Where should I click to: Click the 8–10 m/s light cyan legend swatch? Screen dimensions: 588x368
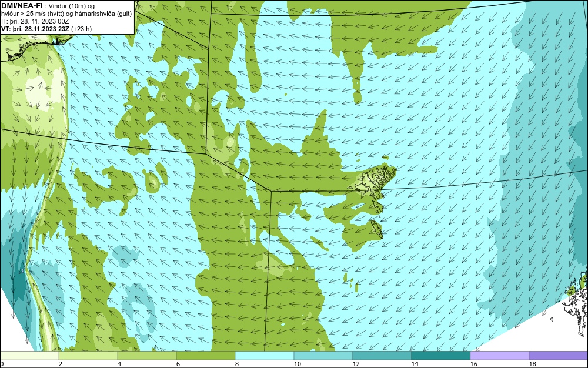[265, 356]
